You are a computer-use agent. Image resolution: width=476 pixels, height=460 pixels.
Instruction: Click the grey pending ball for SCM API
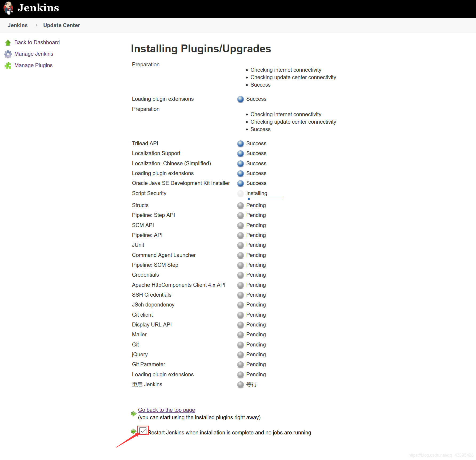pos(241,225)
